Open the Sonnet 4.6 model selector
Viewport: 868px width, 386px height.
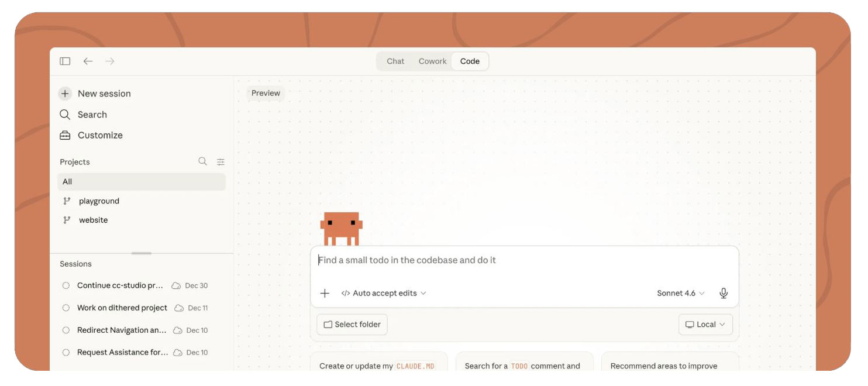click(680, 293)
